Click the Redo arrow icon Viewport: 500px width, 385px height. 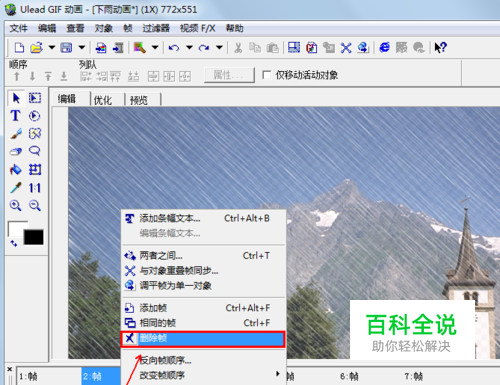click(x=204, y=48)
